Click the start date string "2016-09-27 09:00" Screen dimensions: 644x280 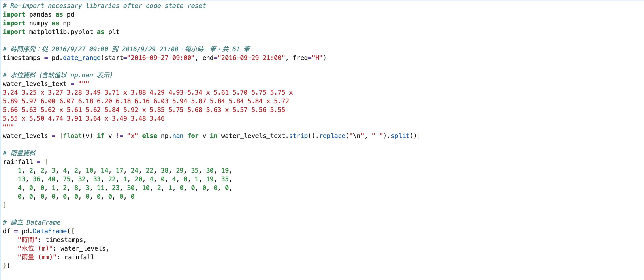161,58
